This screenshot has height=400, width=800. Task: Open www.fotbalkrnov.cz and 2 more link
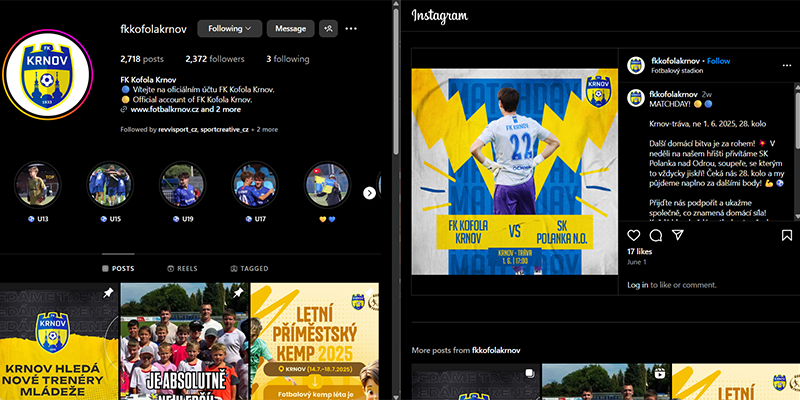click(186, 109)
